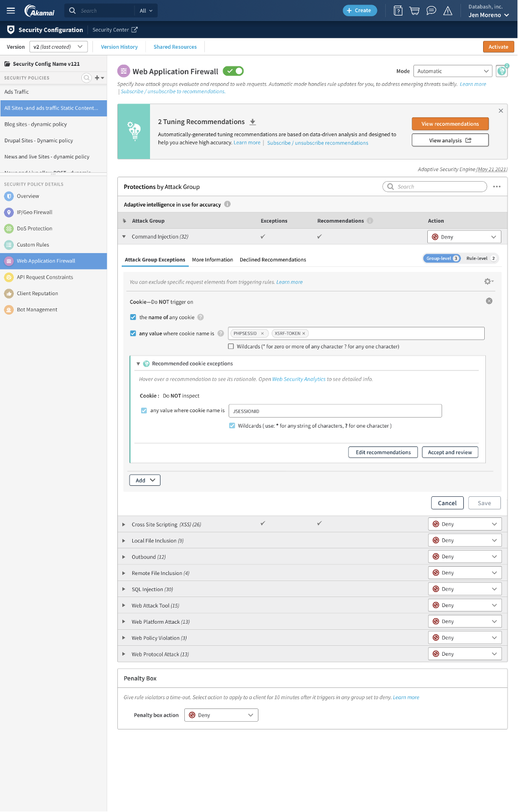The image size is (518, 812).
Task: Click the Accept and review button
Action: [449, 453]
